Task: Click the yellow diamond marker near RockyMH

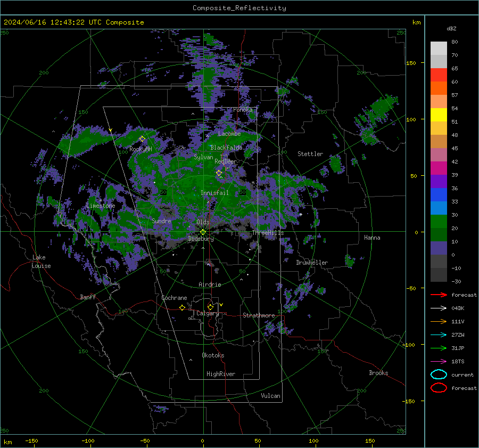Action: 142,139
